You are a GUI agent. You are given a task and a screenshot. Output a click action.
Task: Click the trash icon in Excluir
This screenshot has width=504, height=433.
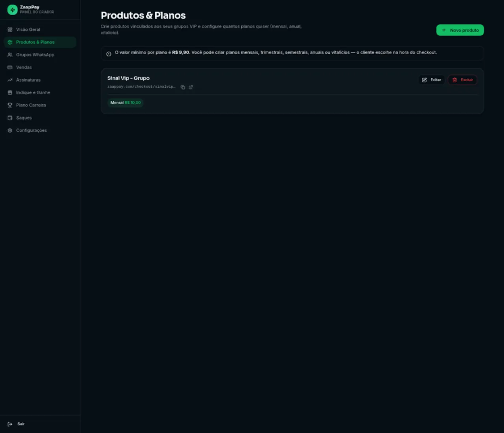coord(455,80)
